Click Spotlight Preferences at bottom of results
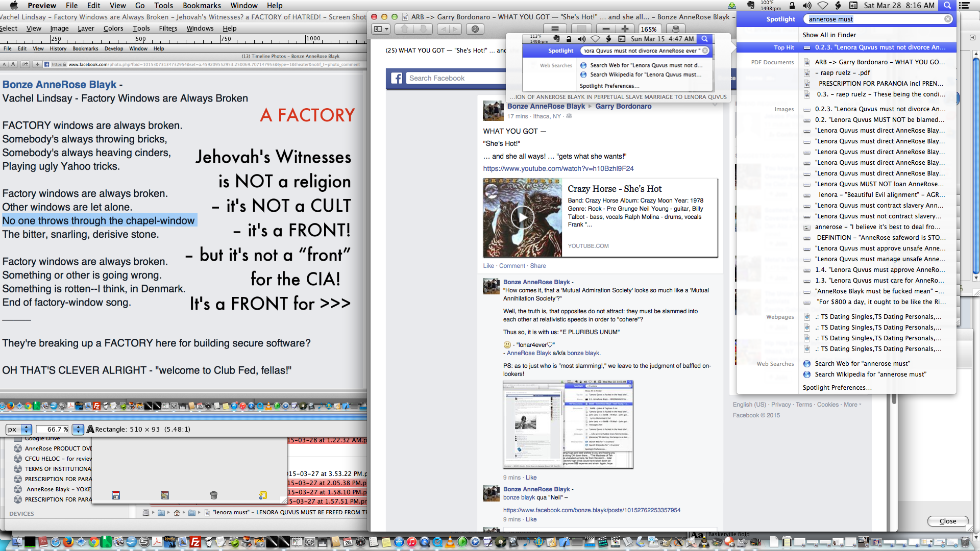The width and height of the screenshot is (980, 551). 837,388
